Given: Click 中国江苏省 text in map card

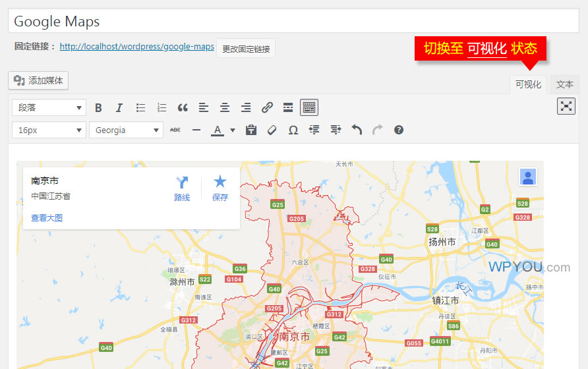Looking at the screenshot, I should [x=51, y=196].
